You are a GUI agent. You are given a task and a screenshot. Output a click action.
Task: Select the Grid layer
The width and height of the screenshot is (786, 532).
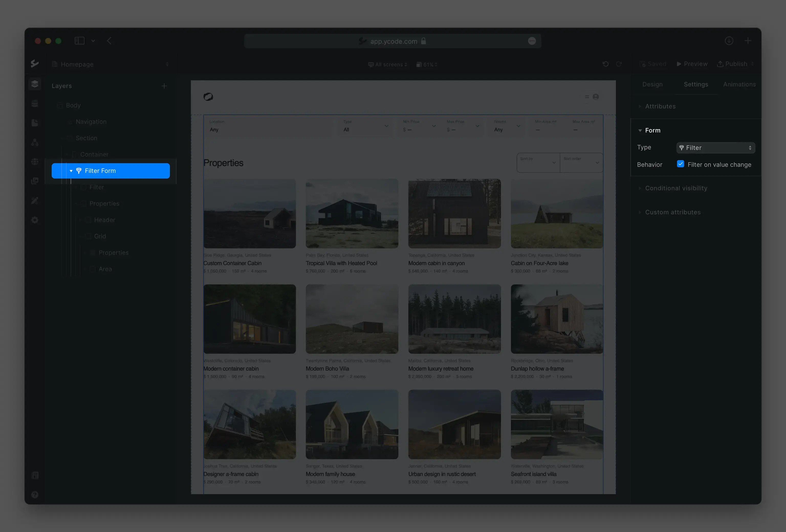click(x=111, y=236)
